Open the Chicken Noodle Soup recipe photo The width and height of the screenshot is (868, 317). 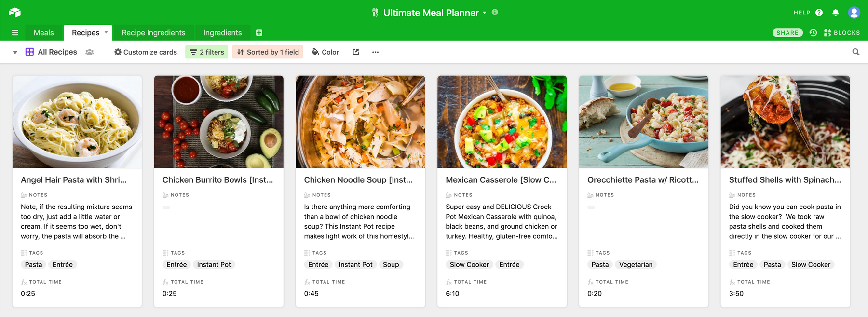click(360, 122)
